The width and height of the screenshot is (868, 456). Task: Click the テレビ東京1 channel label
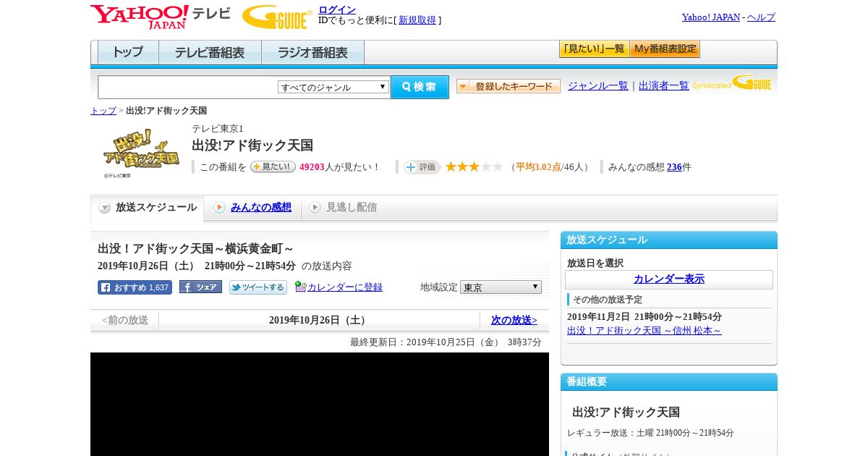[218, 129]
